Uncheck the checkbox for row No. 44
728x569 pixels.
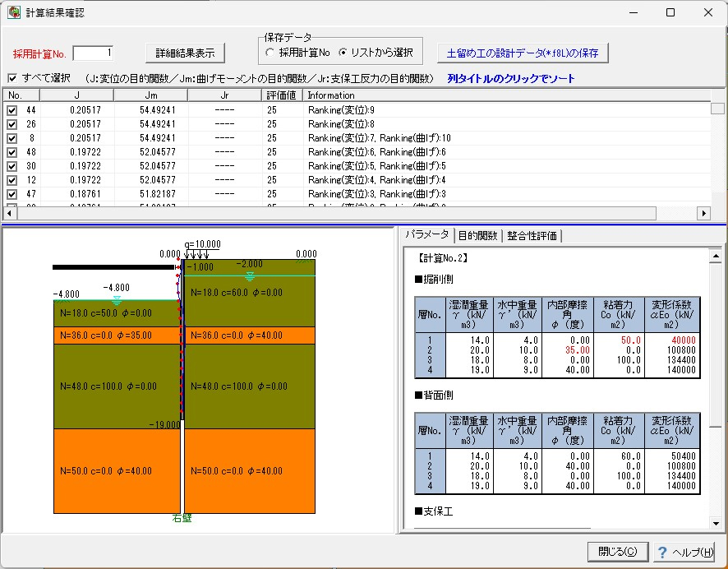[12, 110]
